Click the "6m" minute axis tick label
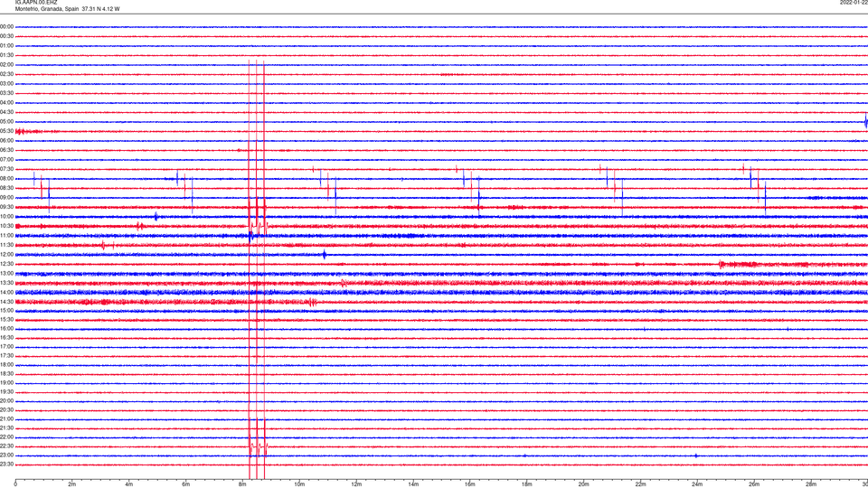Image resolution: width=868 pixels, height=488 pixels. click(186, 484)
